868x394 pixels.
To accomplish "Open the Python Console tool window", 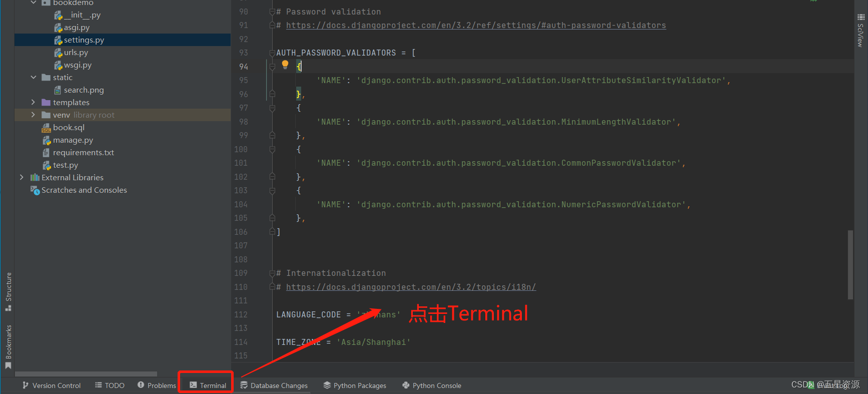I will coord(432,385).
